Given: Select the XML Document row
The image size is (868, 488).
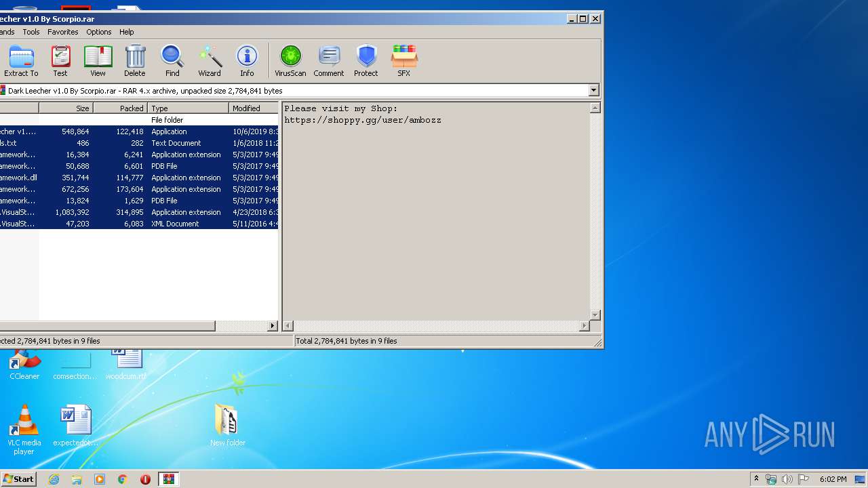Looking at the screenshot, I should pos(139,224).
